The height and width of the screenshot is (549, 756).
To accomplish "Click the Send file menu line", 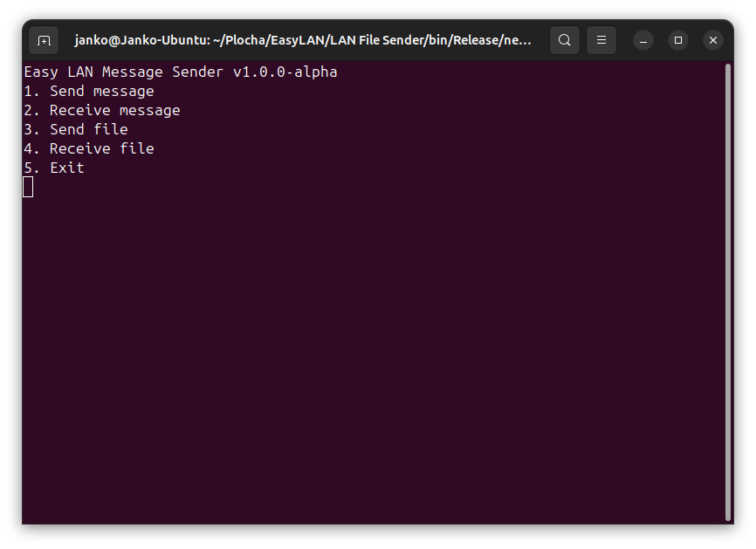I will (76, 130).
